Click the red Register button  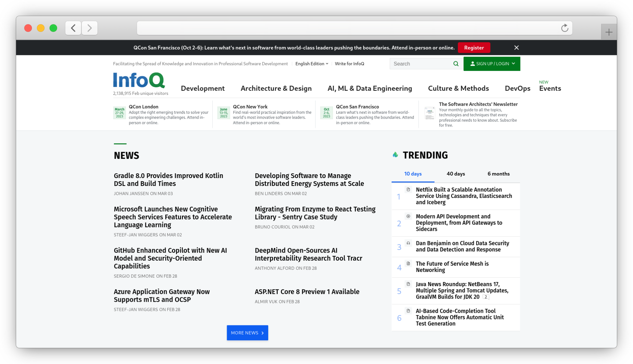point(474,48)
